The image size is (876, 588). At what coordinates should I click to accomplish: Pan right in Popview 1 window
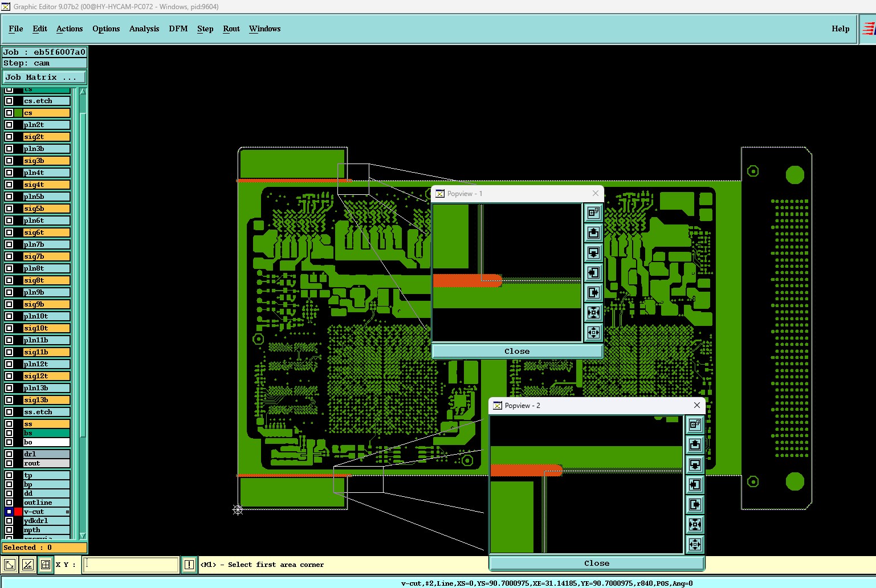pos(593,292)
